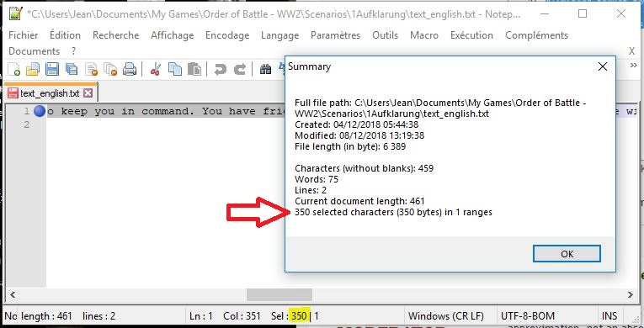Click the Undo arrow icon

pyautogui.click(x=221, y=69)
